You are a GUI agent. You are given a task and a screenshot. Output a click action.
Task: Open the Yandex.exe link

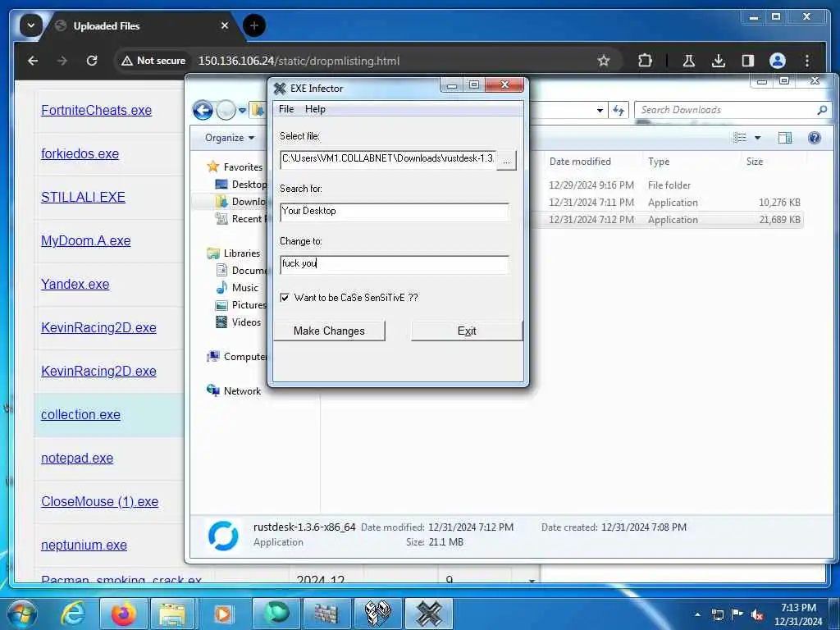click(75, 284)
